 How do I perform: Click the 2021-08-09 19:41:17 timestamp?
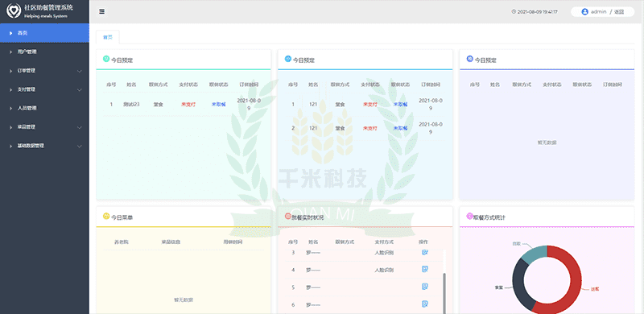537,12
